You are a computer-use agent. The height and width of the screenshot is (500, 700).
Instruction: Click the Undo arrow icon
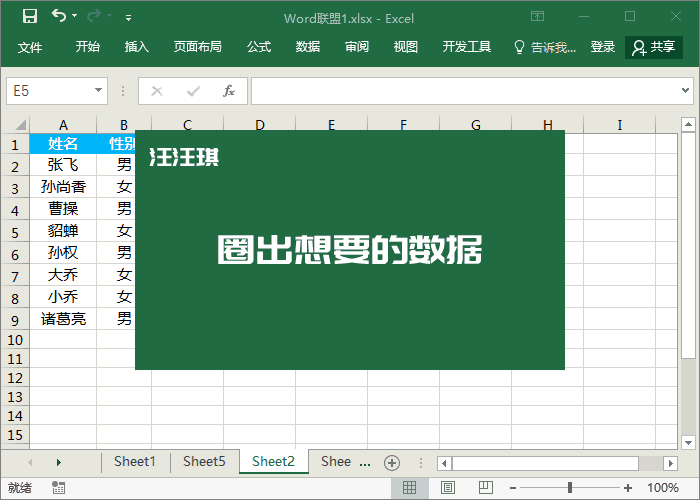(58, 16)
